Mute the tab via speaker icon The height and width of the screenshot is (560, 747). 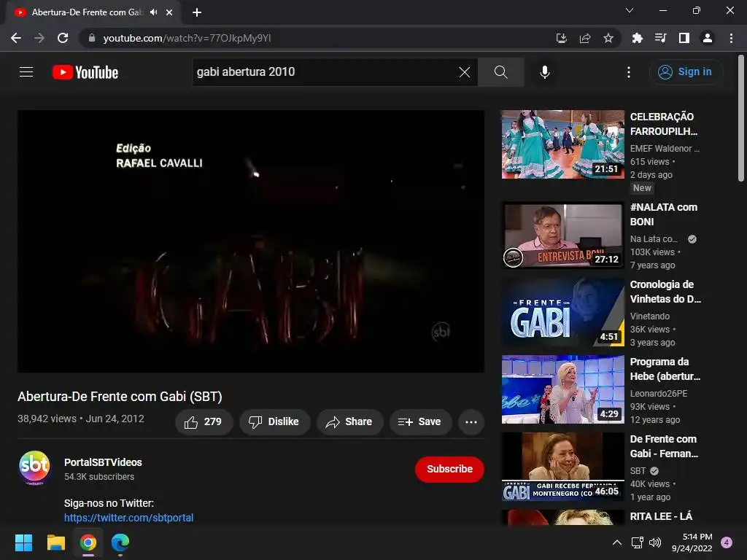(154, 12)
